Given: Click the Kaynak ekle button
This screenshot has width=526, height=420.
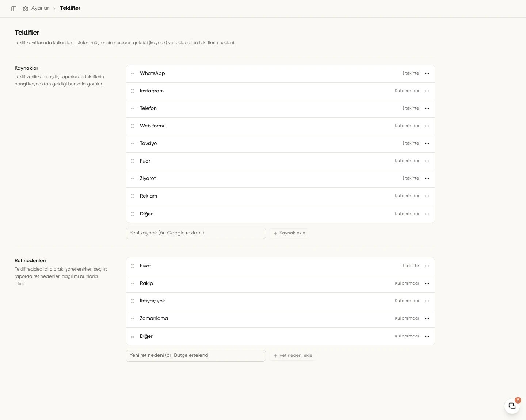Looking at the screenshot, I should [x=289, y=233].
